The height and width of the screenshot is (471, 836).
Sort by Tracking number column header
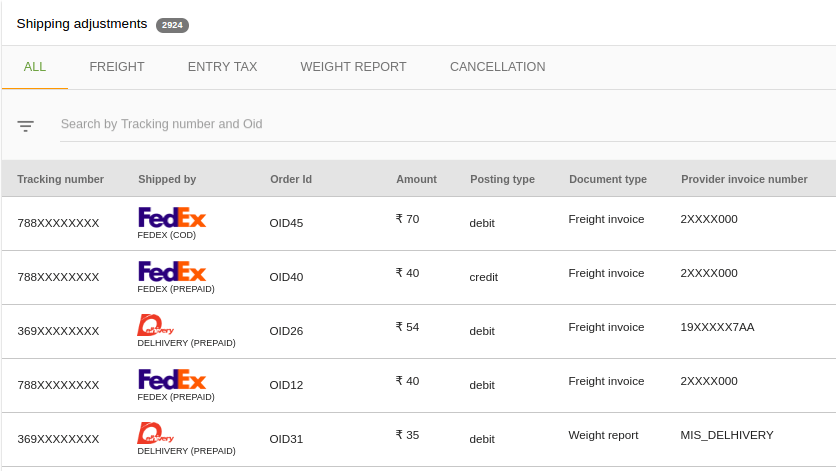coord(60,179)
